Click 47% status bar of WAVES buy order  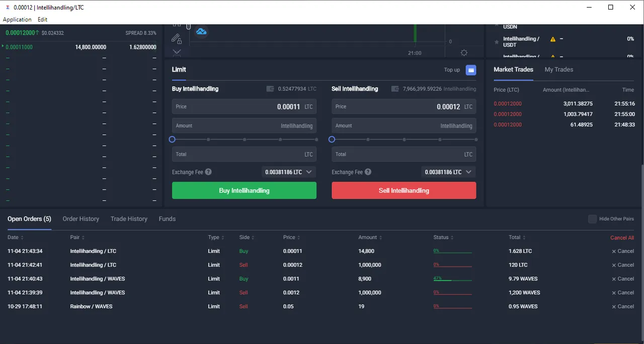pos(452,279)
